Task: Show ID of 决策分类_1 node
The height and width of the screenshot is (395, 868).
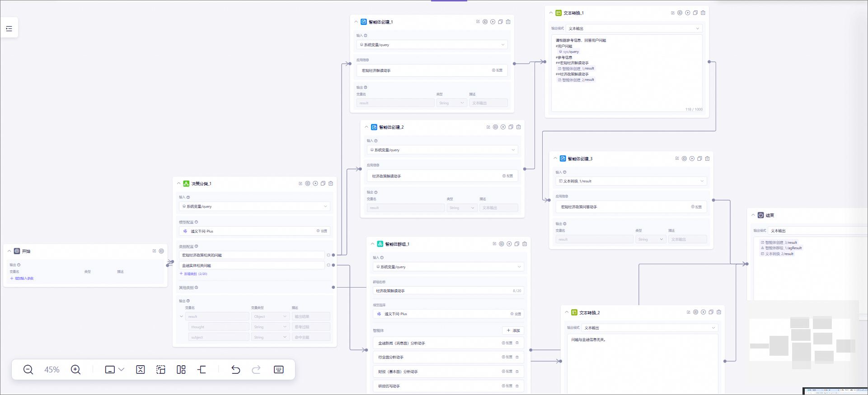Action: coord(308,183)
